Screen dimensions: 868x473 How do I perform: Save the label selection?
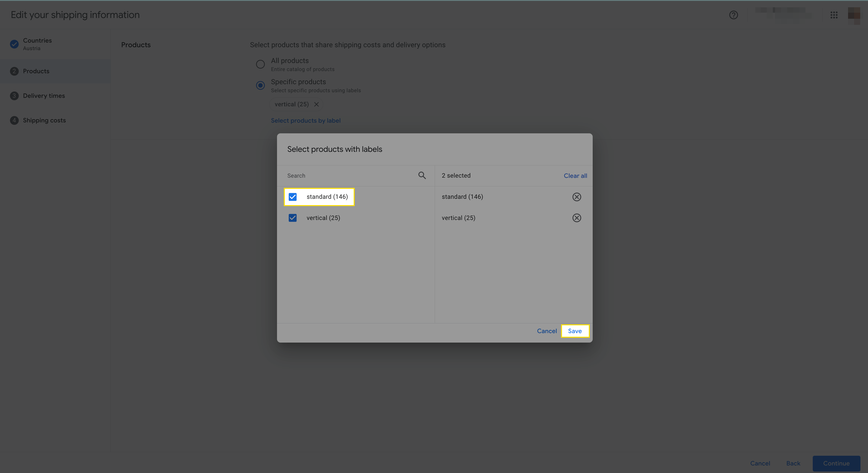click(575, 331)
